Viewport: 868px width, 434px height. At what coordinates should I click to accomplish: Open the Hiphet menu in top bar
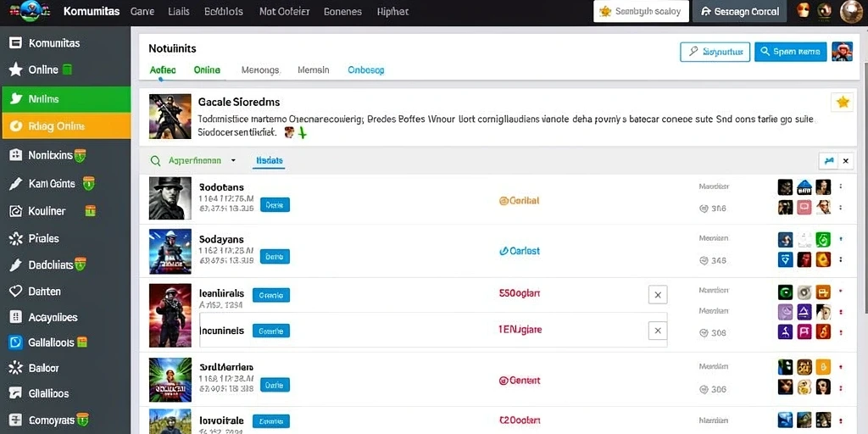pyautogui.click(x=392, y=12)
